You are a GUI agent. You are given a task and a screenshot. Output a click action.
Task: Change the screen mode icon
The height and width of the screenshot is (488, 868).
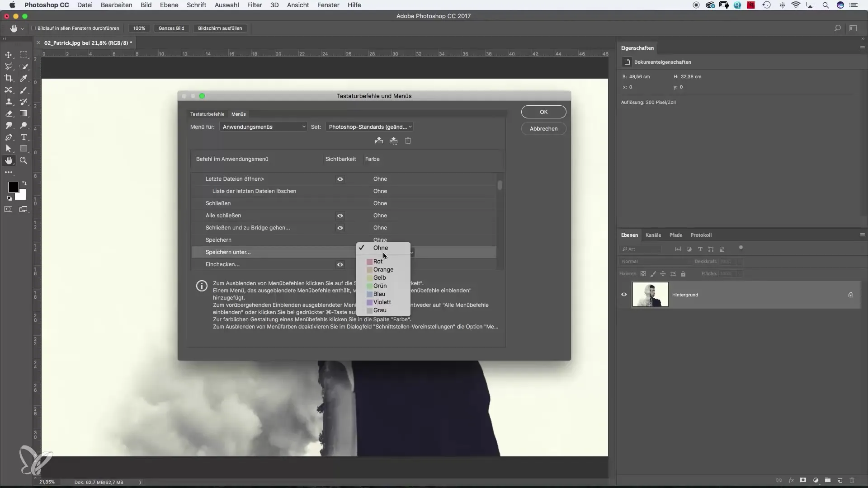pyautogui.click(x=24, y=209)
